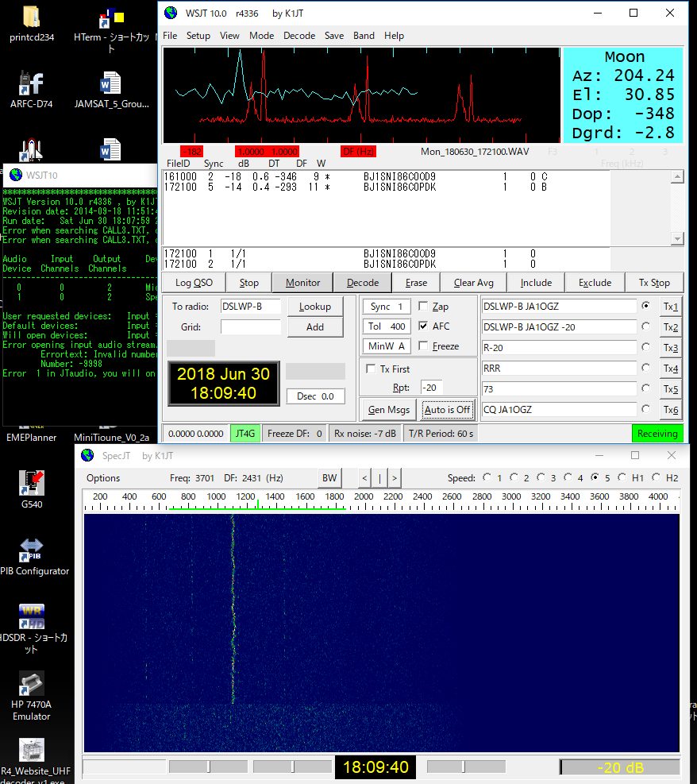Choose Speed 3 radio button in SpecJT
The image size is (697, 784).
click(541, 477)
